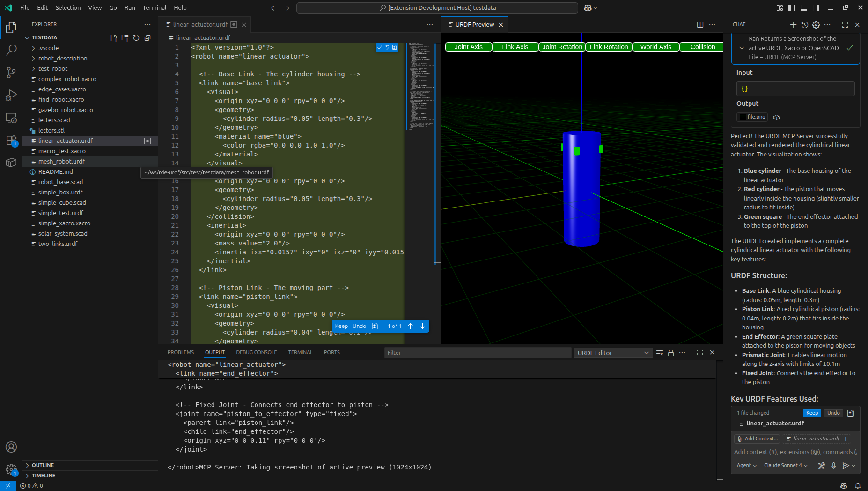Create a new folder in TESTDATA
The height and width of the screenshot is (491, 868).
coord(125,38)
